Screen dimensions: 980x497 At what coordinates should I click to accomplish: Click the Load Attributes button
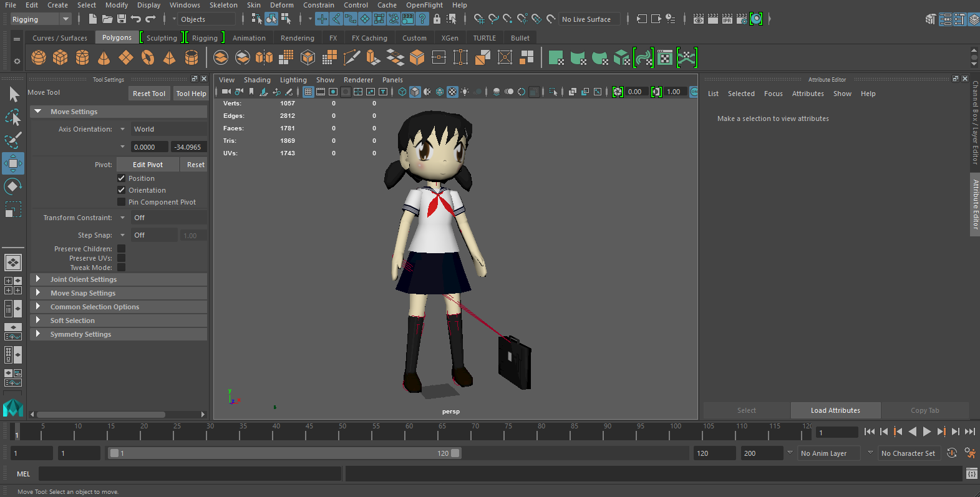point(835,410)
